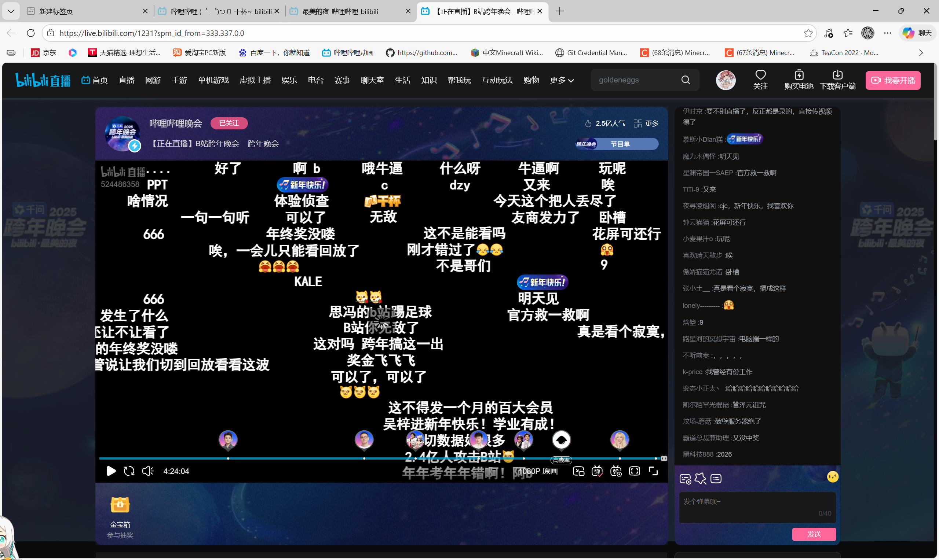Image resolution: width=939 pixels, height=560 pixels.
Task: Switch to the 最美的夜 browser tab
Action: (x=339, y=11)
